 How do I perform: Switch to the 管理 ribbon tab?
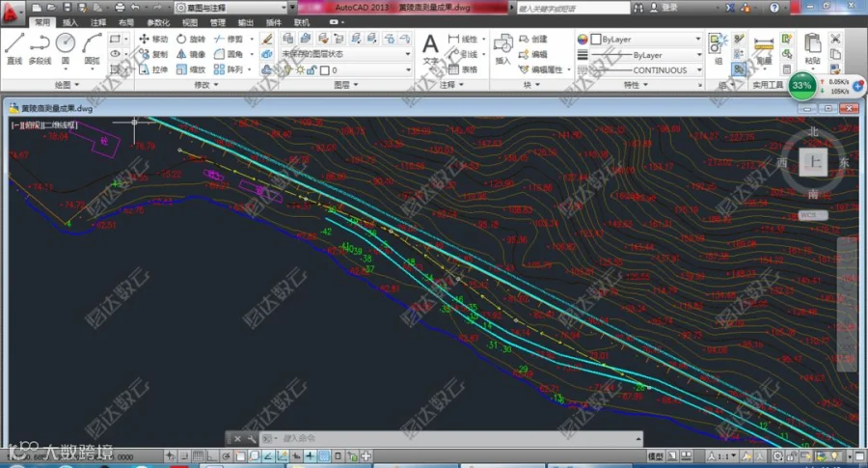tap(218, 22)
